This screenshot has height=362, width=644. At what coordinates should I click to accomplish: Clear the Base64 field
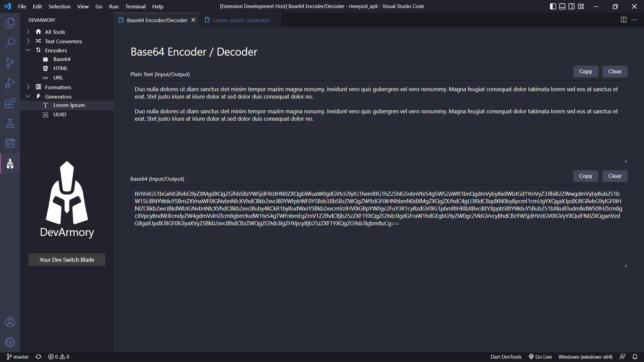tap(615, 176)
